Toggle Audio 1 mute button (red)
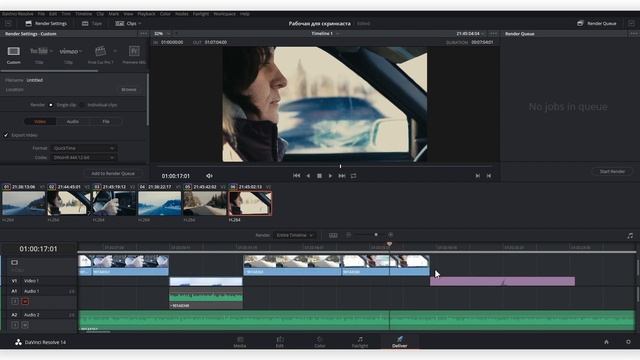The image size is (640, 360). point(25,302)
